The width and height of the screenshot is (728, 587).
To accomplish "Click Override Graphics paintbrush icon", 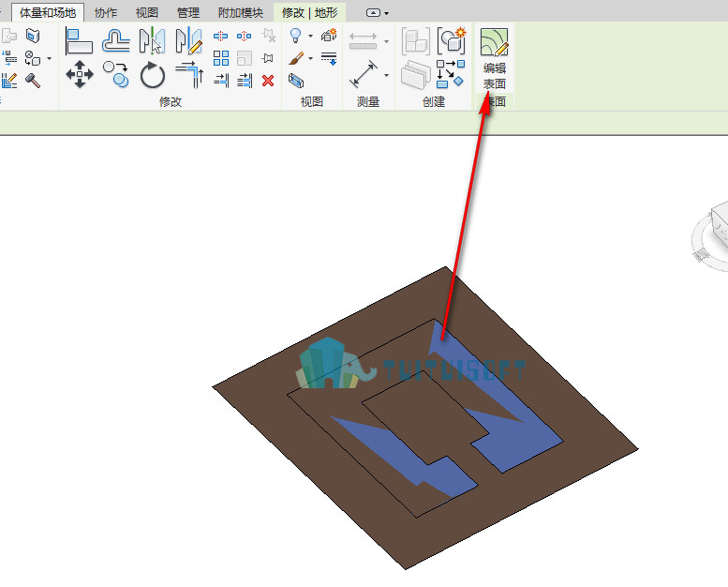I will pyautogui.click(x=296, y=58).
